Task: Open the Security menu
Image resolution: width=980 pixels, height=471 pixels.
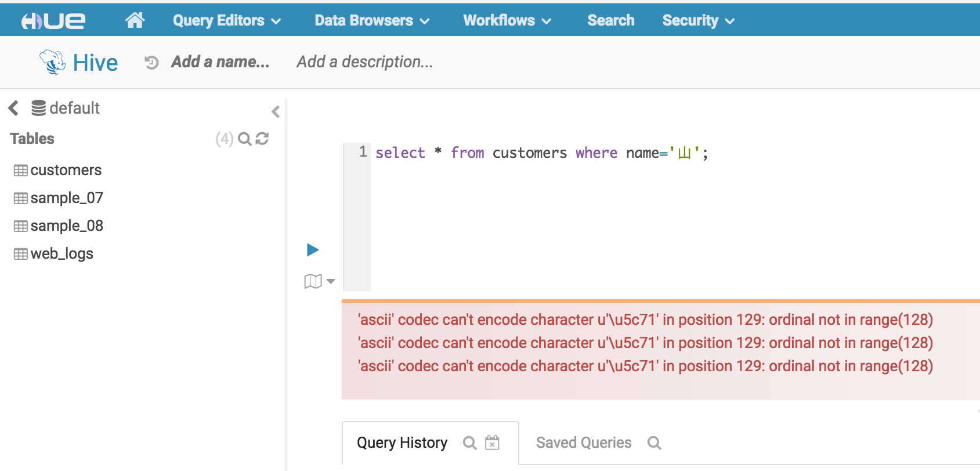Action: click(x=698, y=20)
